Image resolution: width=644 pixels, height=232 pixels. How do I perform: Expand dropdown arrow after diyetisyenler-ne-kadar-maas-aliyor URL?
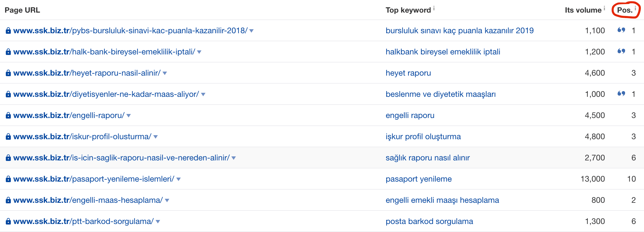203,95
